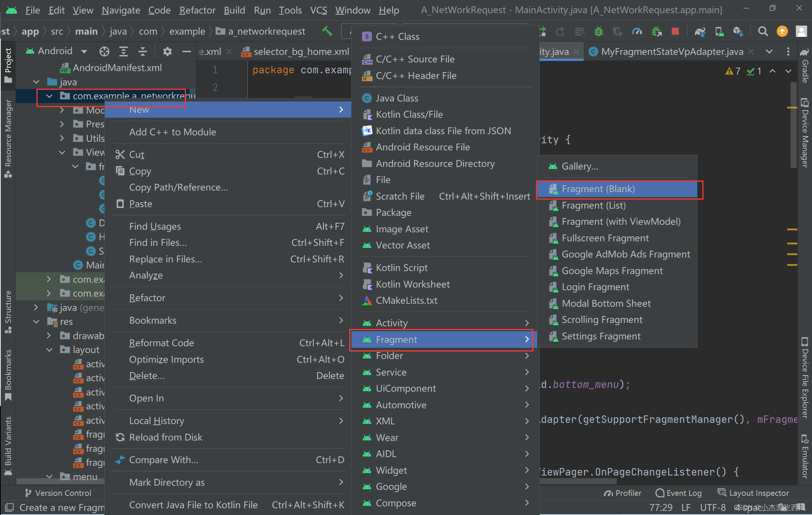Switch to MyFragmentStateVpAdapter.java tab
This screenshot has width=812, height=515.
pyautogui.click(x=672, y=51)
